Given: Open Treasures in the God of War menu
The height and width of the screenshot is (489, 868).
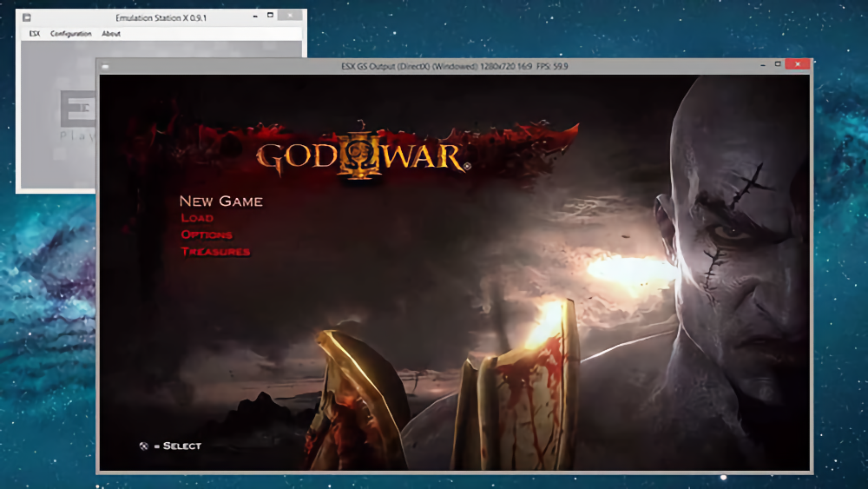Looking at the screenshot, I should 215,251.
